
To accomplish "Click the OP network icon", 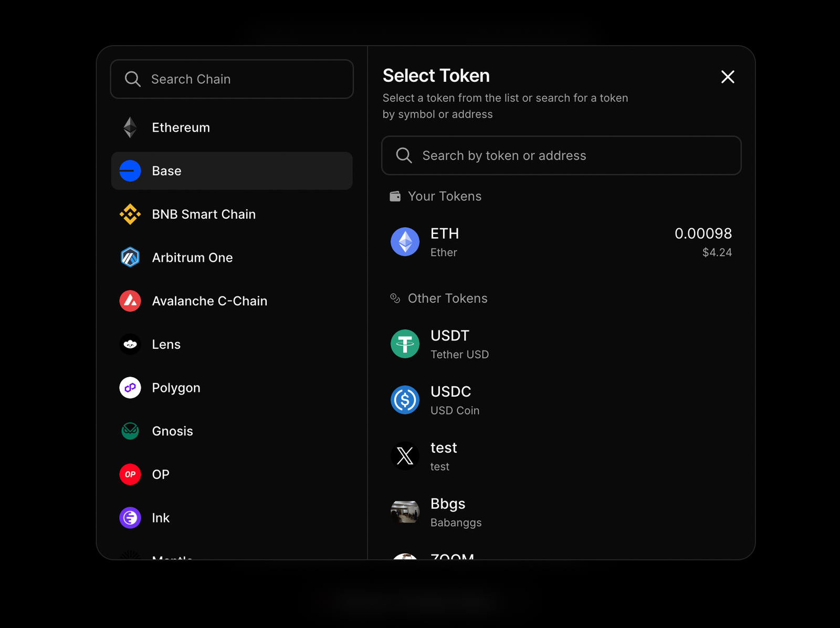I will [130, 474].
